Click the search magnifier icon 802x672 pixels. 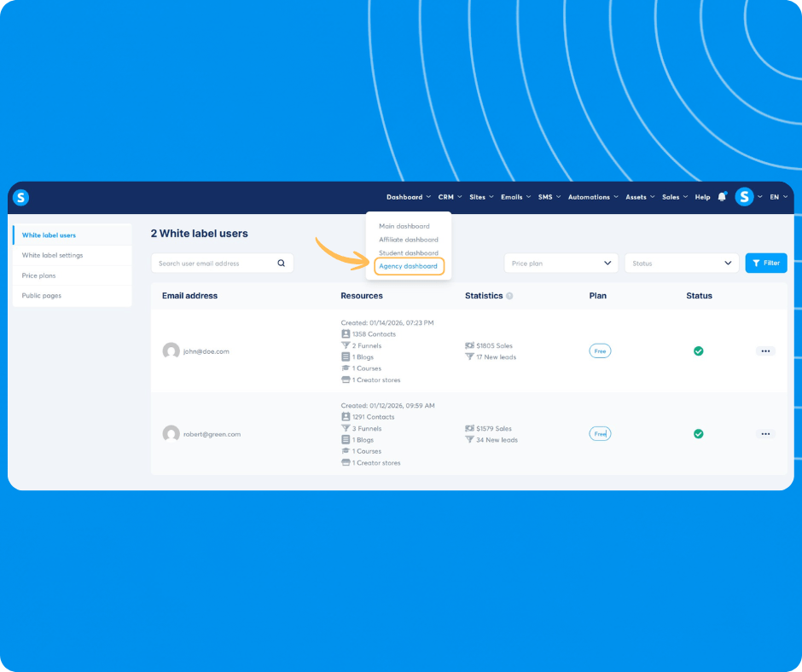(x=282, y=264)
